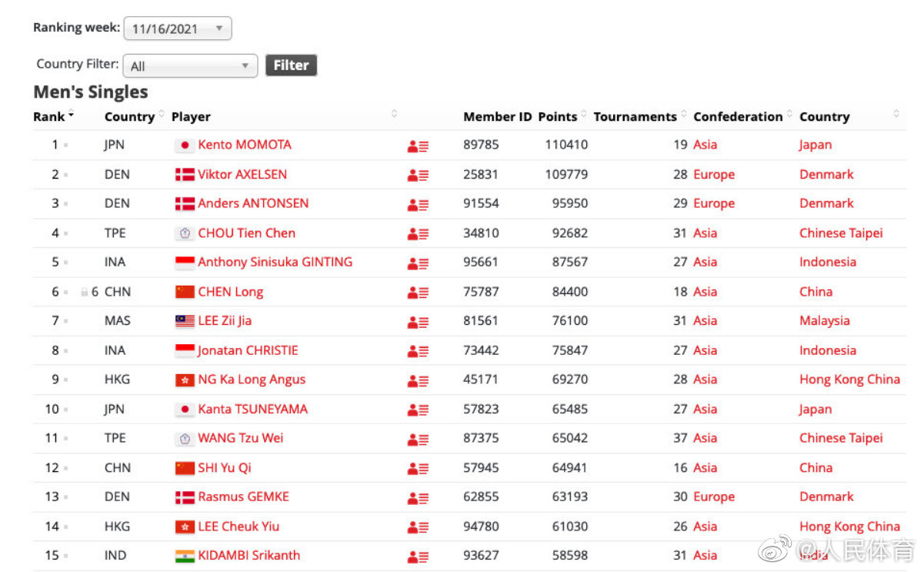Open the Country Filter dropdown

[x=191, y=66]
